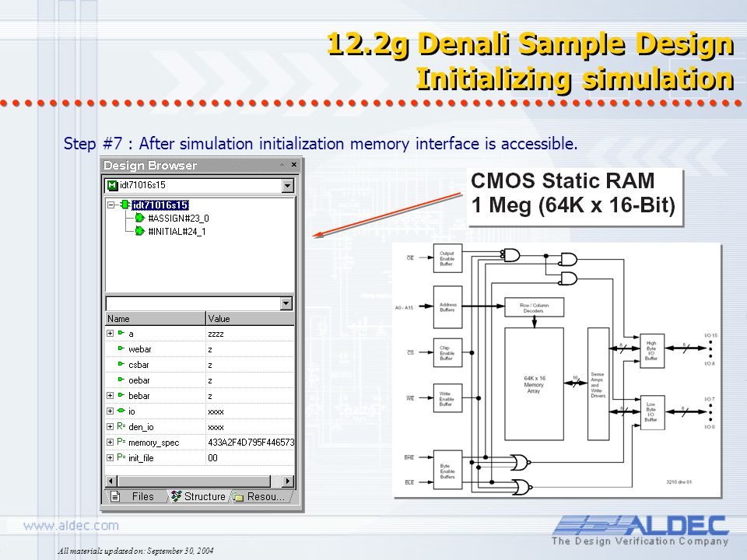747x560 pixels.
Task: Click the Resources tab folder icon
Action: coord(238,497)
